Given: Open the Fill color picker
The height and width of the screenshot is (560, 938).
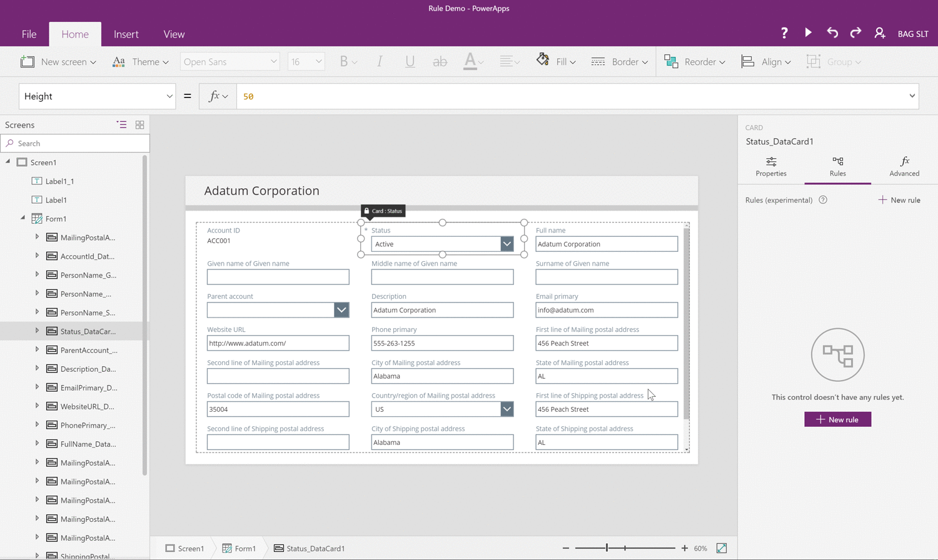Looking at the screenshot, I should [556, 62].
